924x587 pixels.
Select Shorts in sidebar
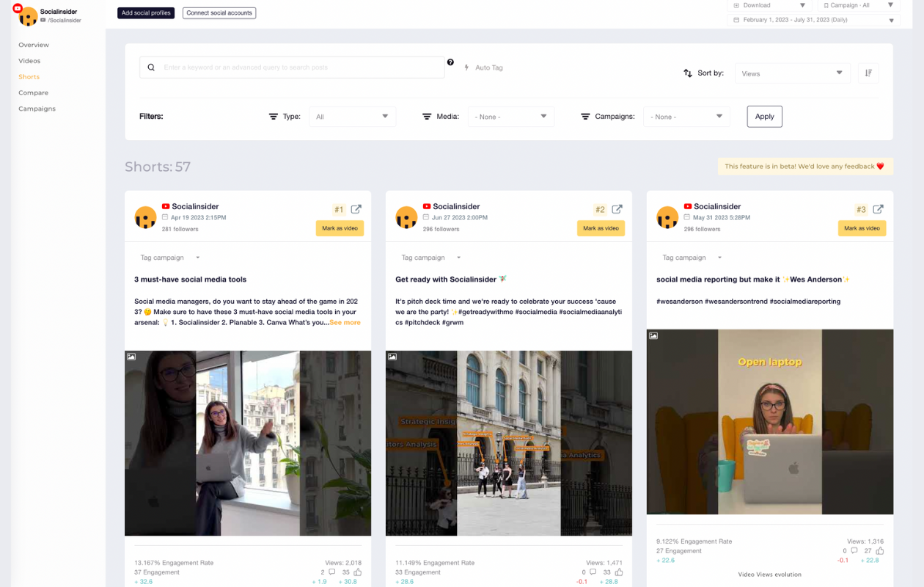pyautogui.click(x=29, y=77)
